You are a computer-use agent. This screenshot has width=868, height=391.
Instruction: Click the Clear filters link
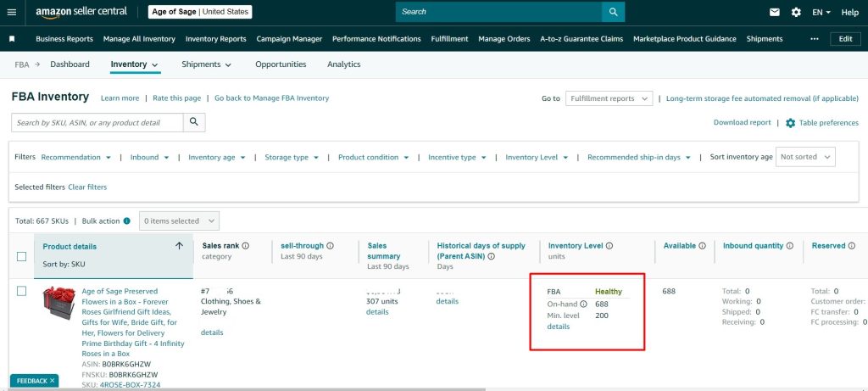click(x=87, y=187)
